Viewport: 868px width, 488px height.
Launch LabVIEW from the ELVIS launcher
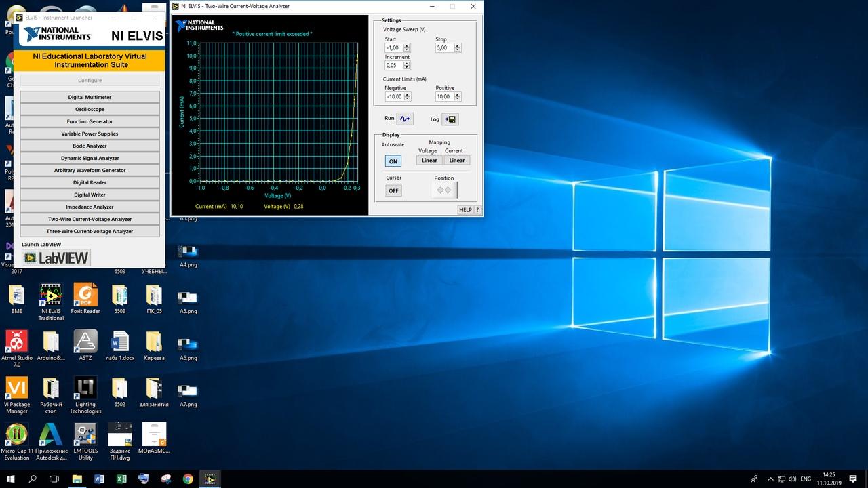pyautogui.click(x=56, y=258)
